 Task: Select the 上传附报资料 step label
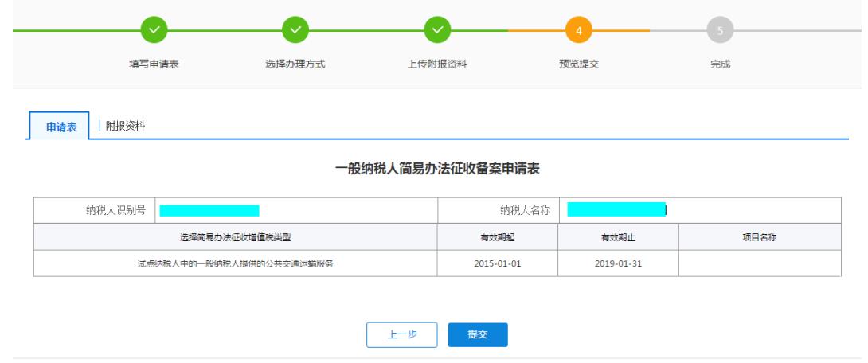click(x=437, y=64)
